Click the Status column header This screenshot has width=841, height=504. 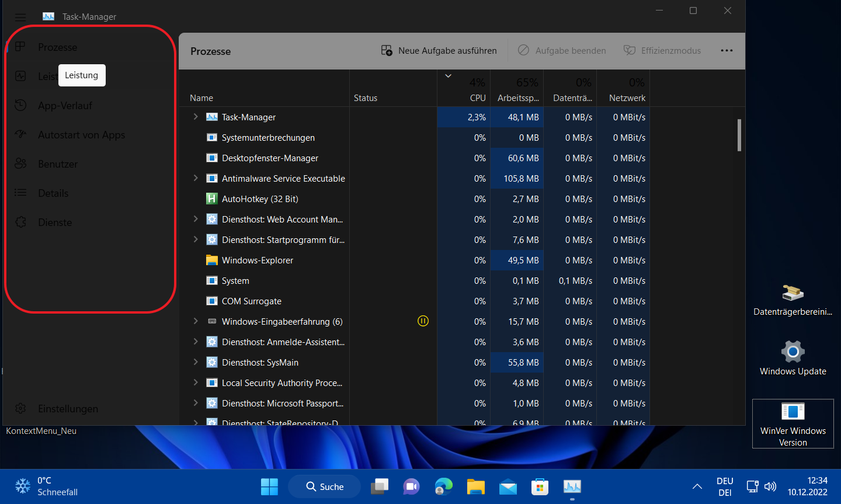(393, 89)
